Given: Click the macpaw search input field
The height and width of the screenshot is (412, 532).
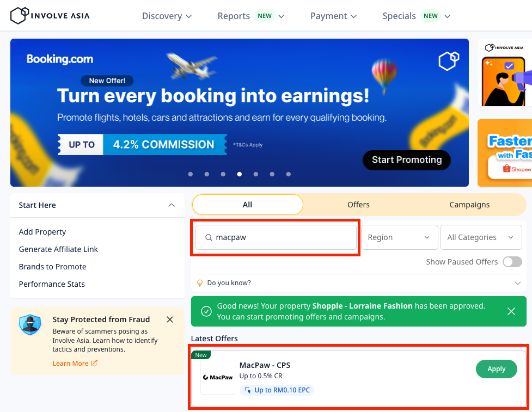Looking at the screenshot, I should (276, 237).
